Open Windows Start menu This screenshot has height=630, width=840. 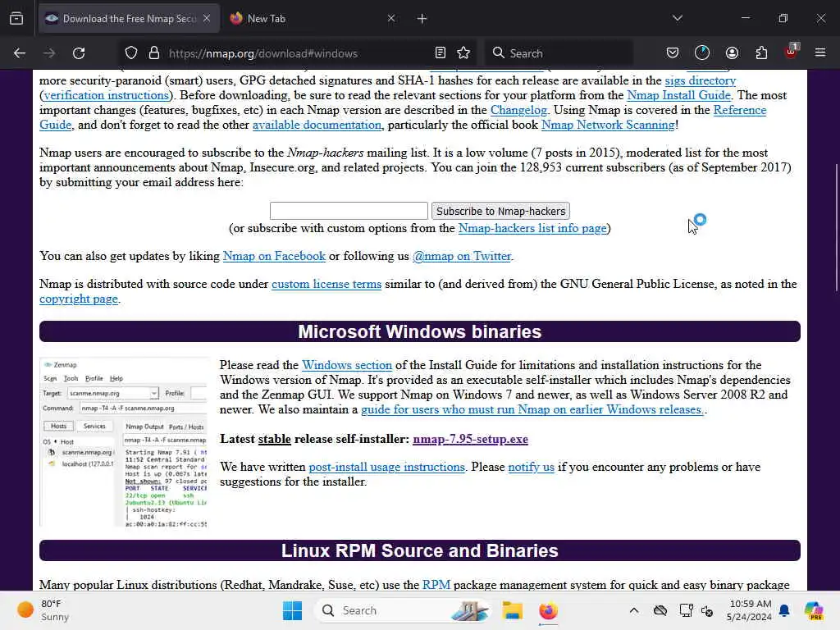pyautogui.click(x=293, y=610)
